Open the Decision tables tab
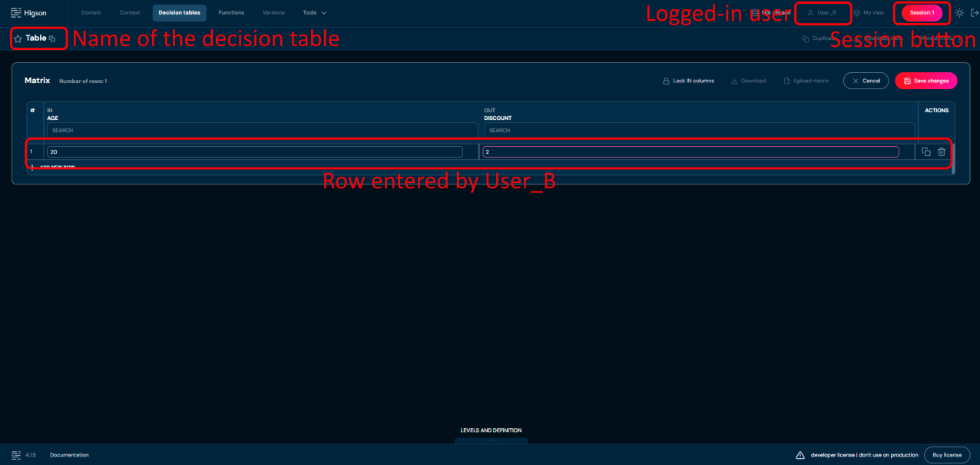 [179, 13]
